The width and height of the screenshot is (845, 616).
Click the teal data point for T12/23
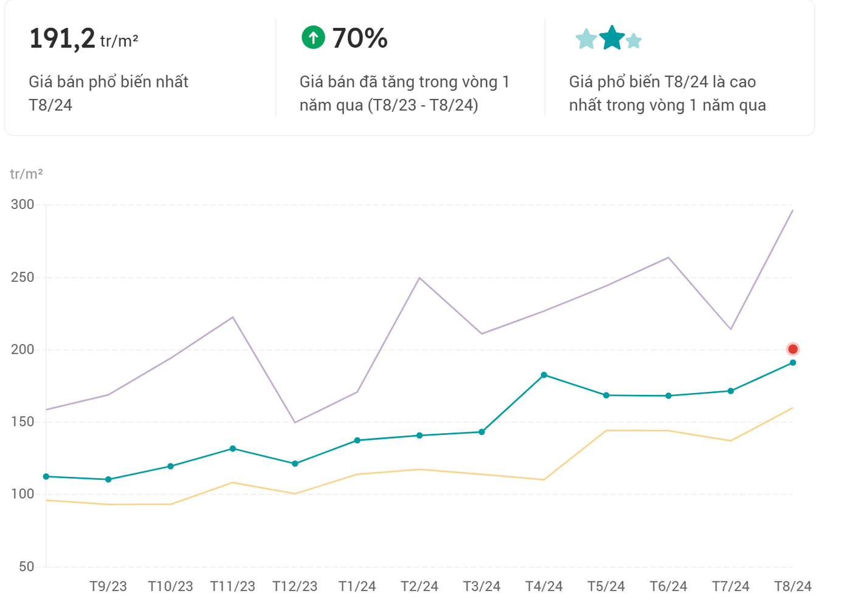pos(295,464)
